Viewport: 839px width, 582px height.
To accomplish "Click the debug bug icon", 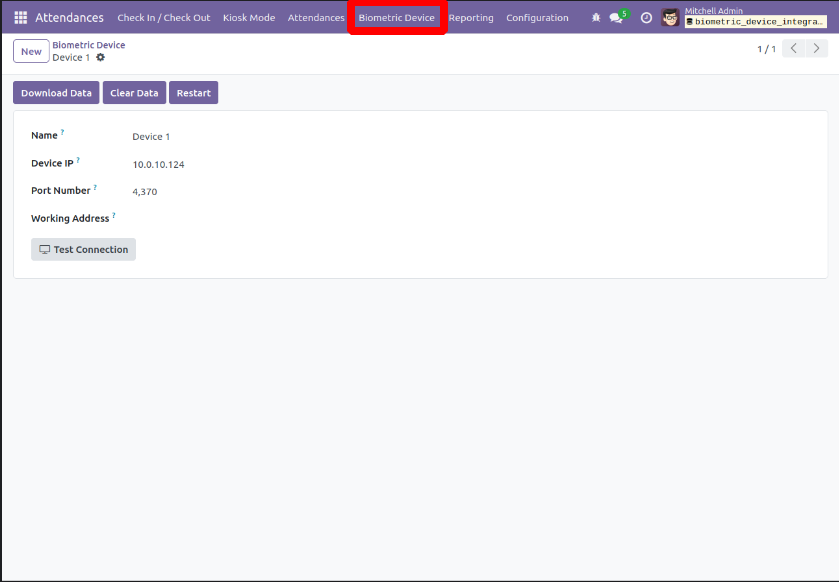I will click(596, 18).
